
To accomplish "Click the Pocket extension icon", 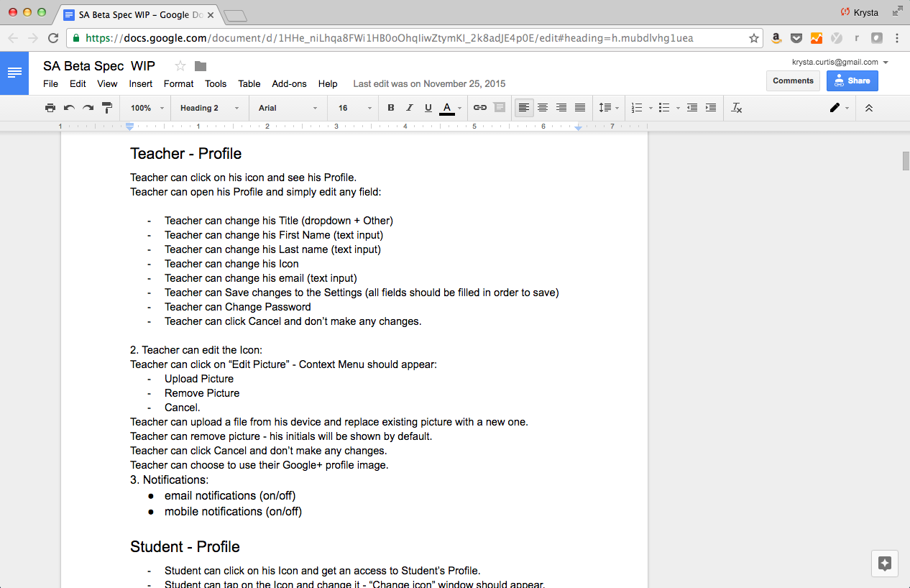I will pyautogui.click(x=796, y=38).
